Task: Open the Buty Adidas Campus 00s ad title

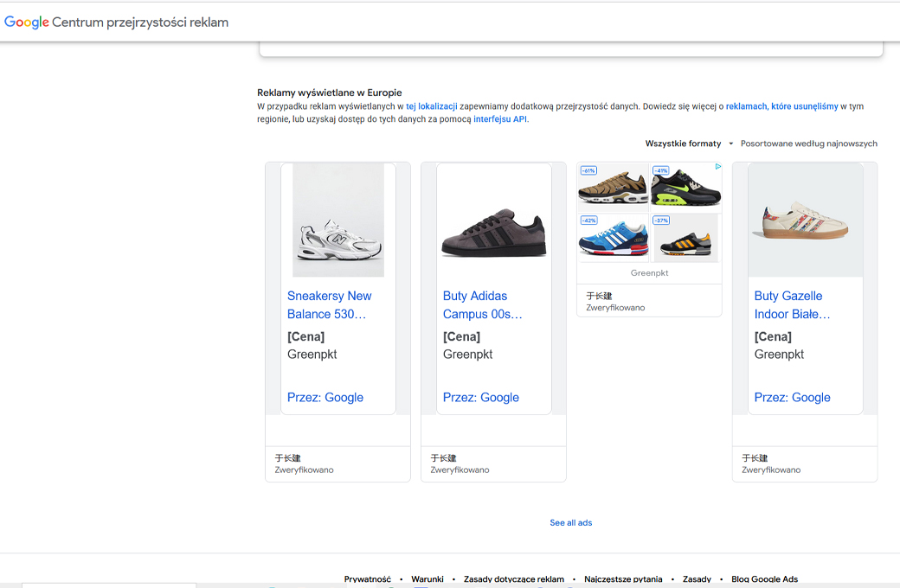Action: click(x=483, y=305)
